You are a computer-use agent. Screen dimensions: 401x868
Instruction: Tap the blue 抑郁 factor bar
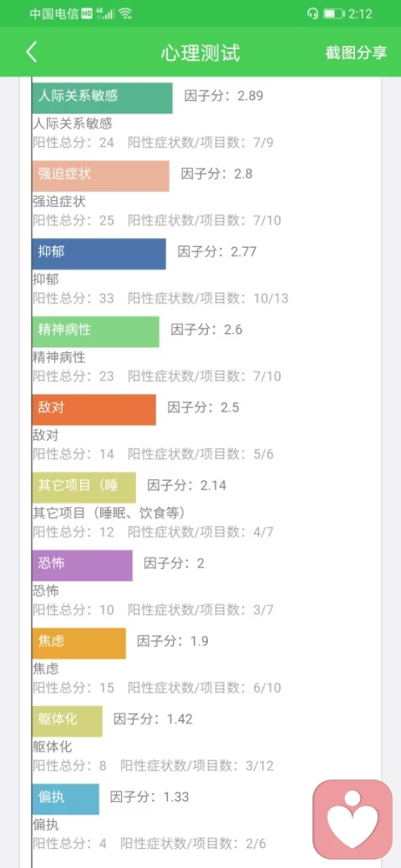point(99,254)
